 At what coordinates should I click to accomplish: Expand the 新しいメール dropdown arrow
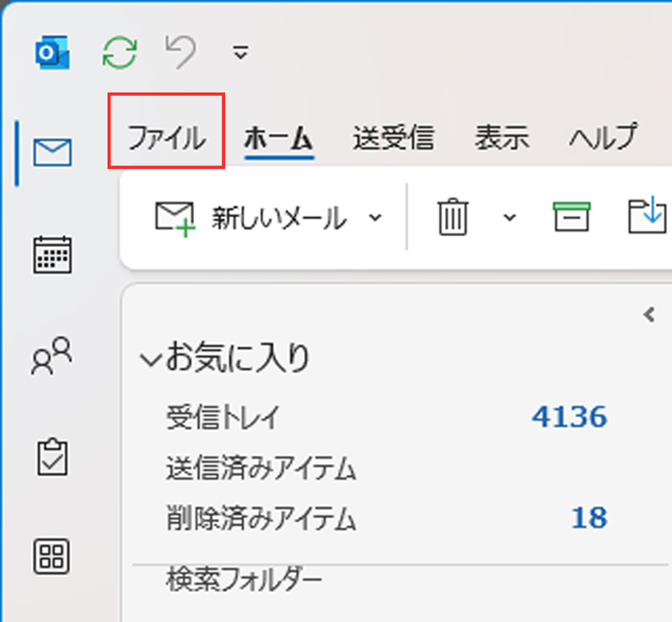[375, 218]
